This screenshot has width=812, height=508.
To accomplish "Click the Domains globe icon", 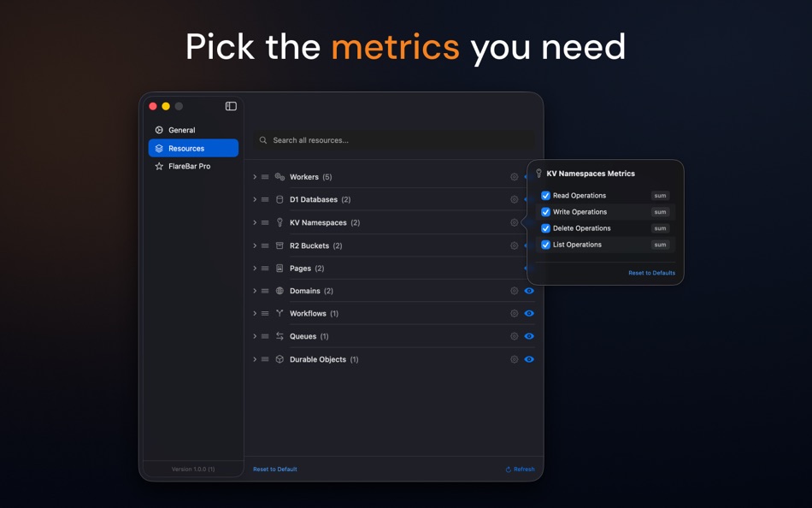I will (x=279, y=291).
